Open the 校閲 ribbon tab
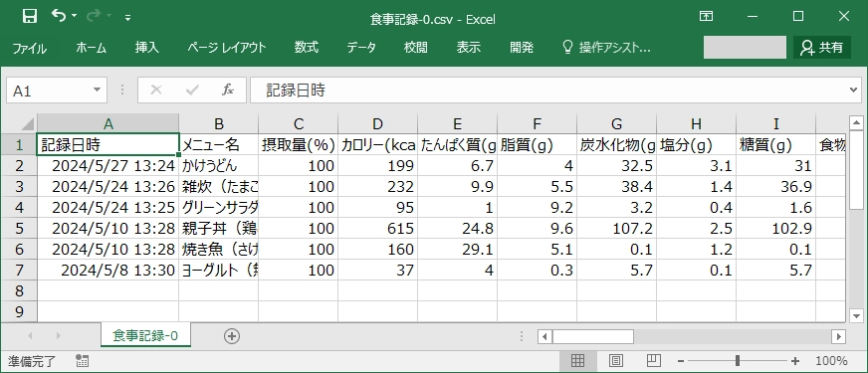Image resolution: width=868 pixels, height=373 pixels. click(415, 48)
